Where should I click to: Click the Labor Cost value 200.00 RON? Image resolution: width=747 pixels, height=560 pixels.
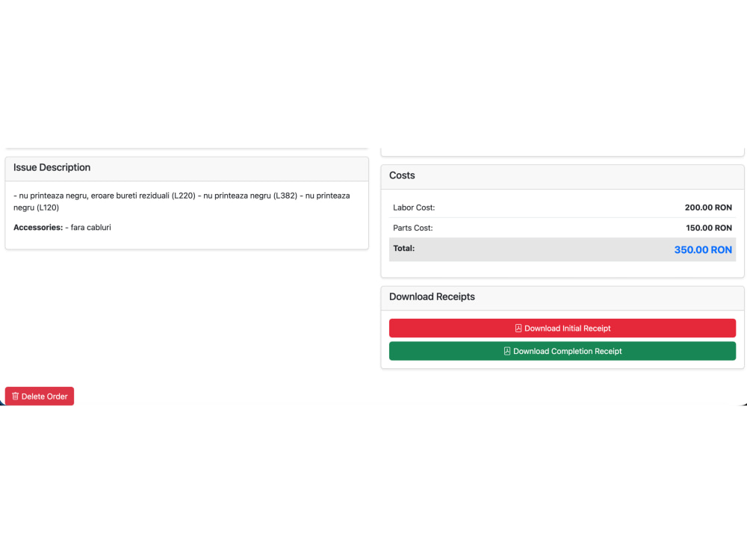[x=708, y=208]
